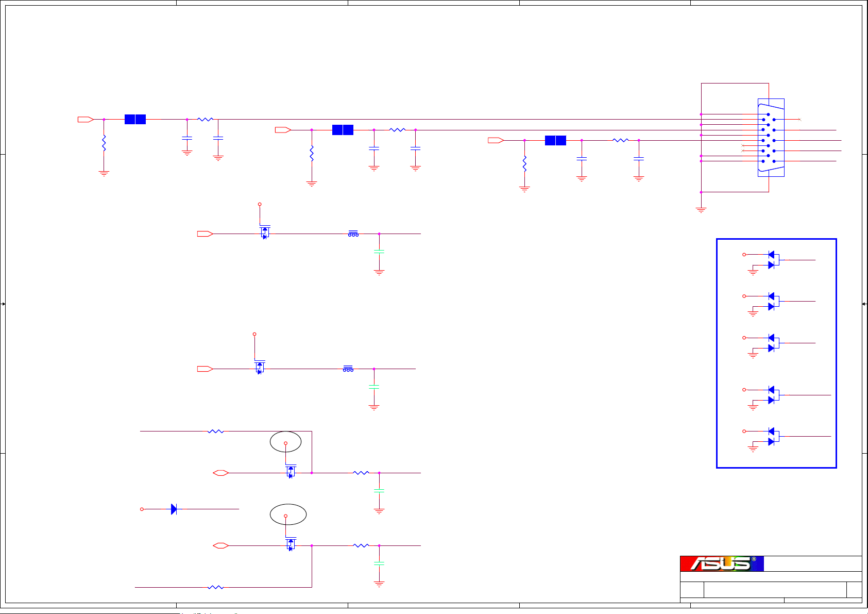
Task: Select the leftmost red input port symbol
Action: (86, 120)
